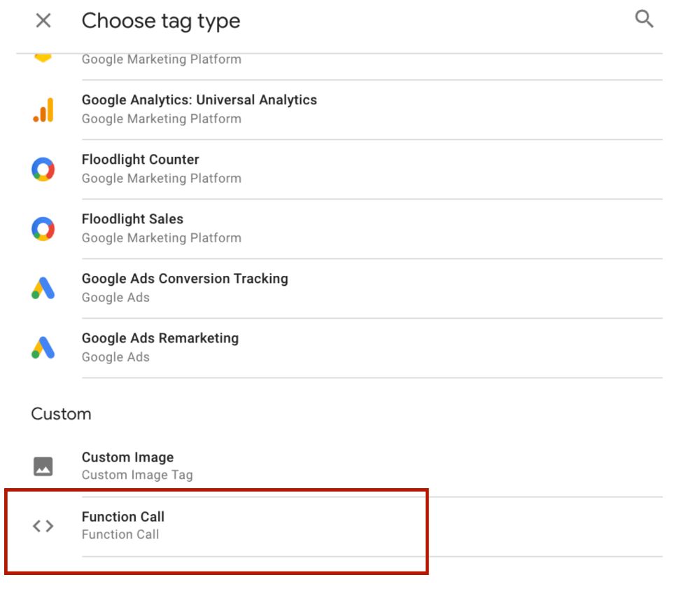Click the Choose tag type title
This screenshot has height=589, width=700.
click(x=160, y=21)
